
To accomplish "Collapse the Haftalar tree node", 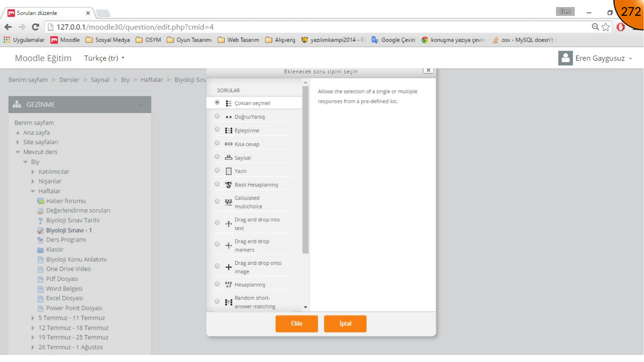I will pos(33,191).
